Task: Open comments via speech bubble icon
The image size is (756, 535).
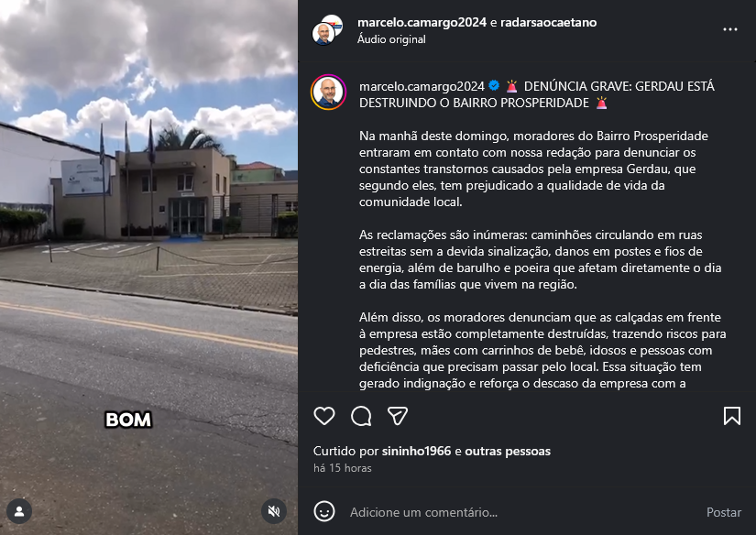Action: (361, 416)
